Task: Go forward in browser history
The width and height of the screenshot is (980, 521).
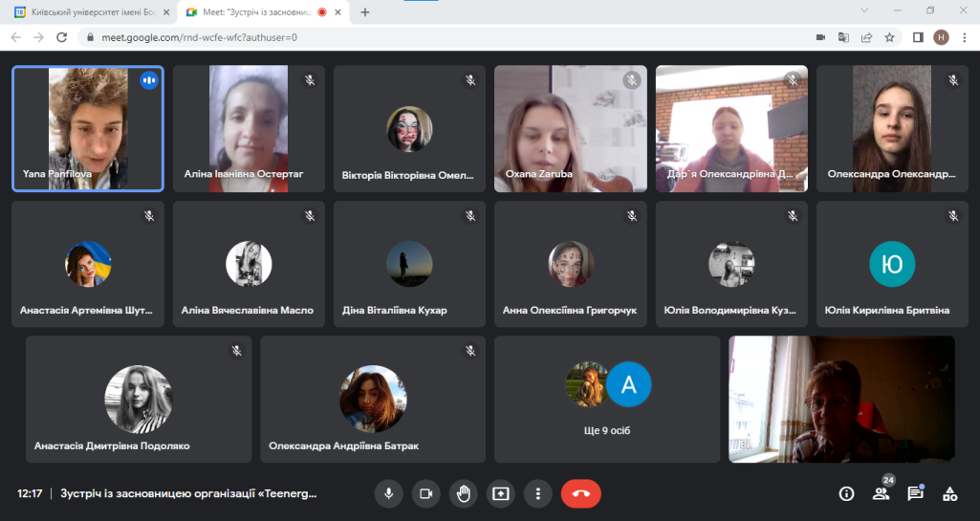Action: (39, 37)
